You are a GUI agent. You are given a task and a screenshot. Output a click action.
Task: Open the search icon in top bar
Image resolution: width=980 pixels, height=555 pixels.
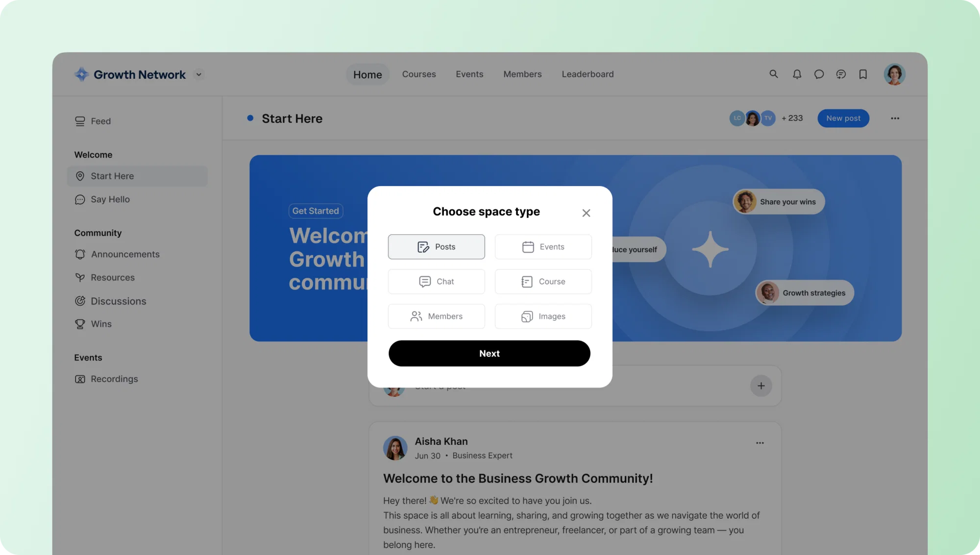pyautogui.click(x=773, y=74)
